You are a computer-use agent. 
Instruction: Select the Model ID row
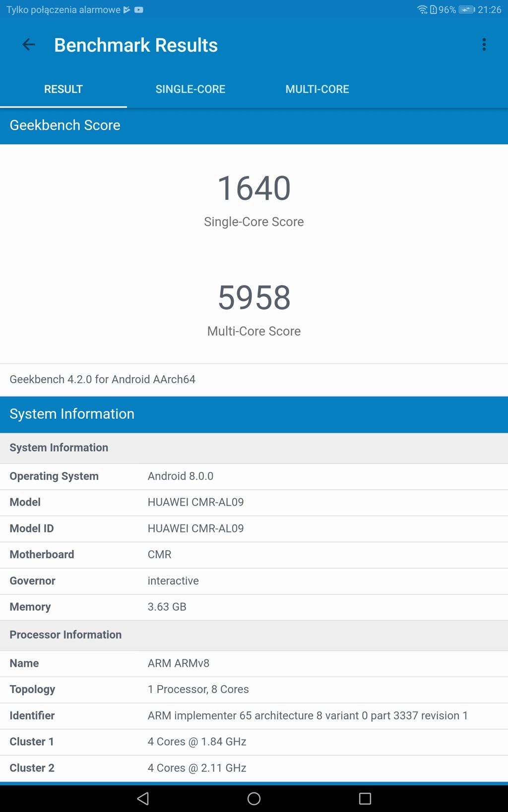point(254,528)
